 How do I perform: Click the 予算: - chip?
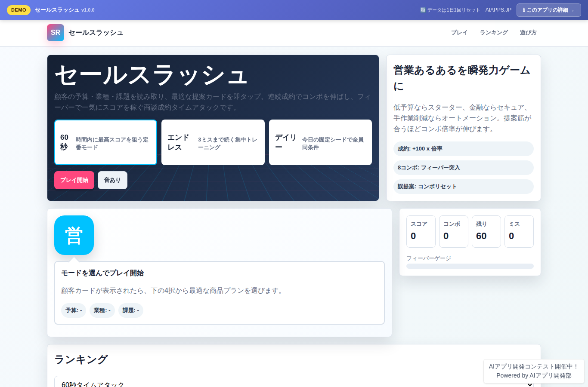[x=74, y=310]
